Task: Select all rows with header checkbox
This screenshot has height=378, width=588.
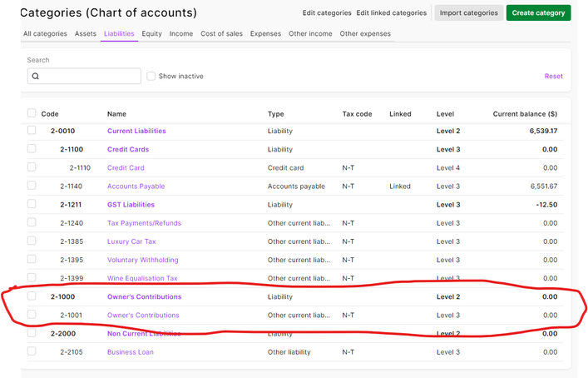Action: pyautogui.click(x=32, y=113)
